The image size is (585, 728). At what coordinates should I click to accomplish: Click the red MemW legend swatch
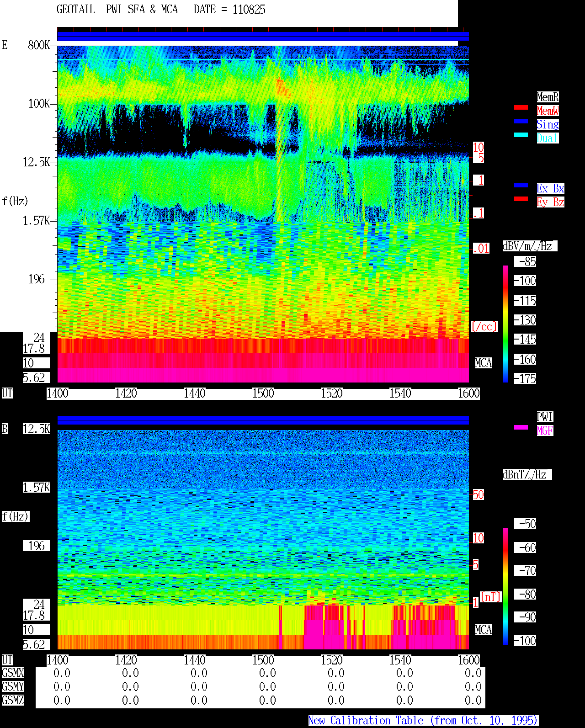[x=521, y=107]
